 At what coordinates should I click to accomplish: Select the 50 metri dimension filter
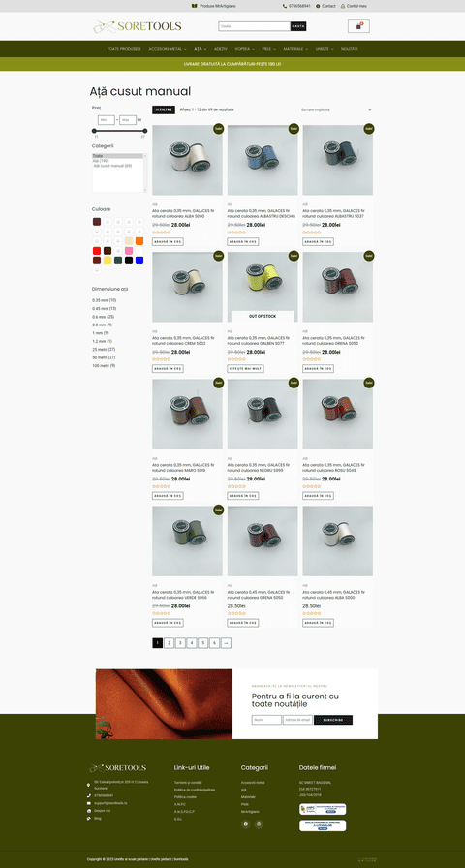pyautogui.click(x=104, y=357)
